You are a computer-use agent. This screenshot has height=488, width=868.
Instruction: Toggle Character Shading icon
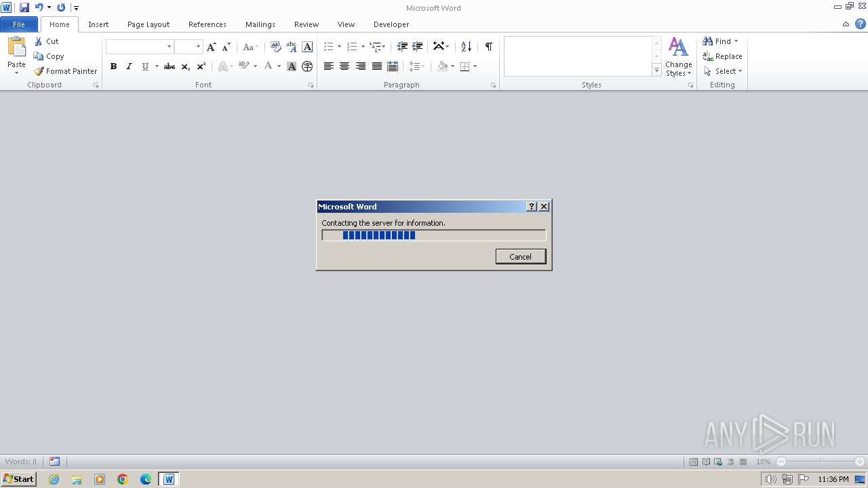coord(292,66)
